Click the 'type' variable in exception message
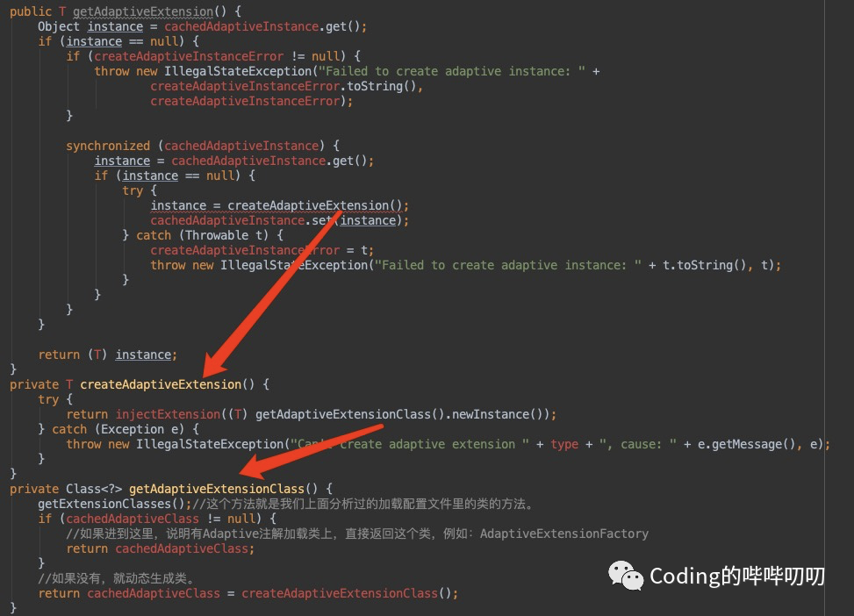This screenshot has height=616, width=854. (x=564, y=444)
